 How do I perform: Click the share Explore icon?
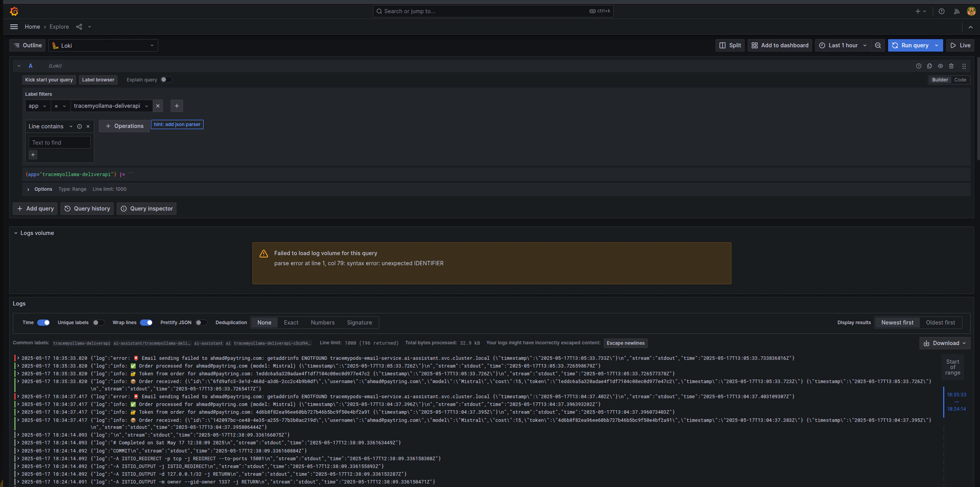pos(79,27)
